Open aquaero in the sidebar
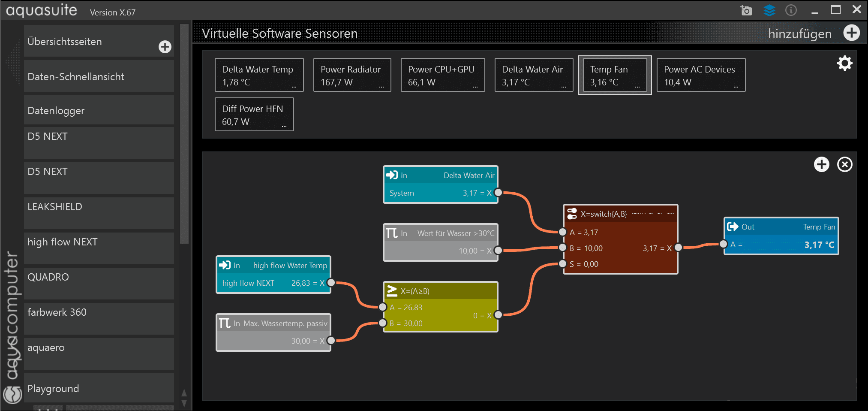 point(99,354)
